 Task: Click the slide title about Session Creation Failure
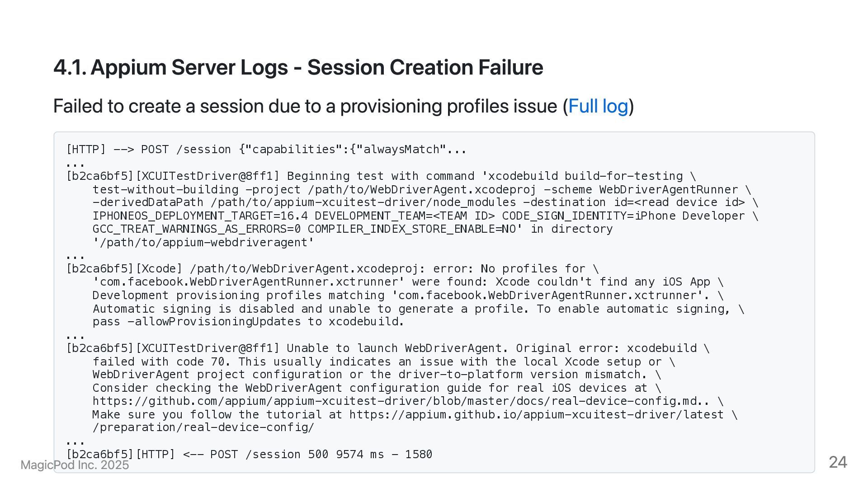click(298, 68)
